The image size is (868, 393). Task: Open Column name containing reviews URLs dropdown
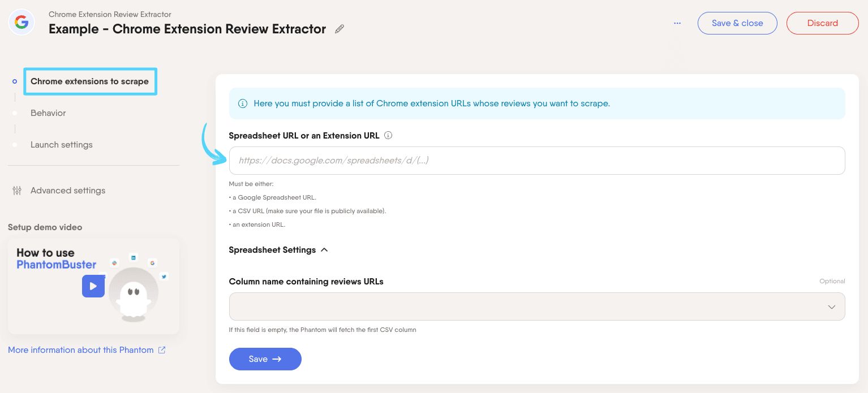coord(537,306)
